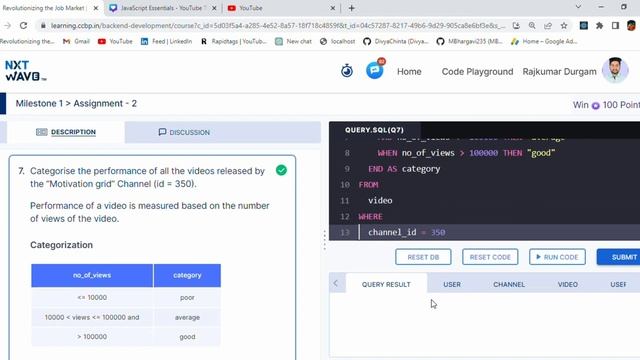Submit the query with Submit button
Viewport: 640px width, 360px height.
(619, 257)
